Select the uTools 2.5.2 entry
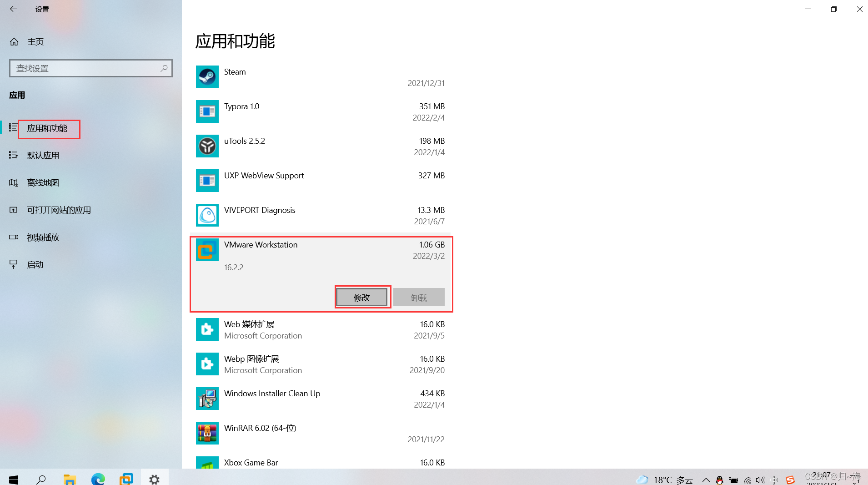 coord(321,146)
